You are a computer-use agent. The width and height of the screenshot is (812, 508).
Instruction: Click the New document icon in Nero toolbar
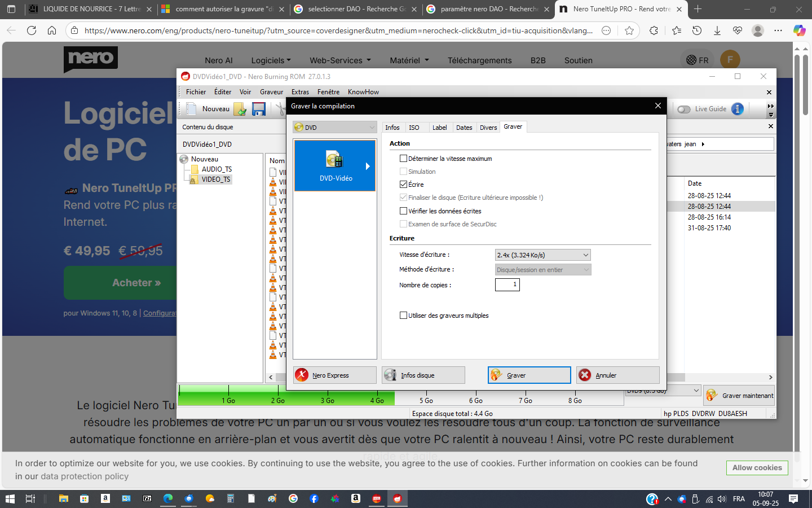click(192, 109)
